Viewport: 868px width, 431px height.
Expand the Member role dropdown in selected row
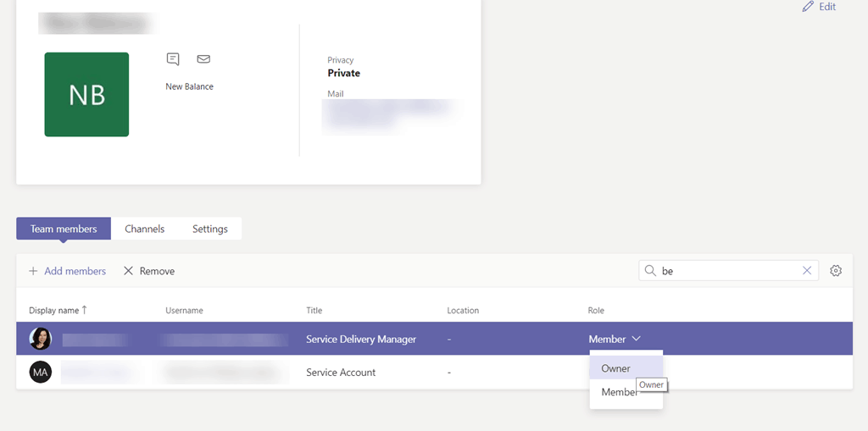[615, 339]
